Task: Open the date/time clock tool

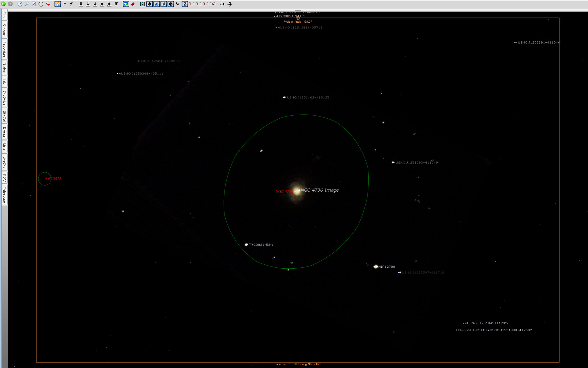Action: [x=20, y=4]
